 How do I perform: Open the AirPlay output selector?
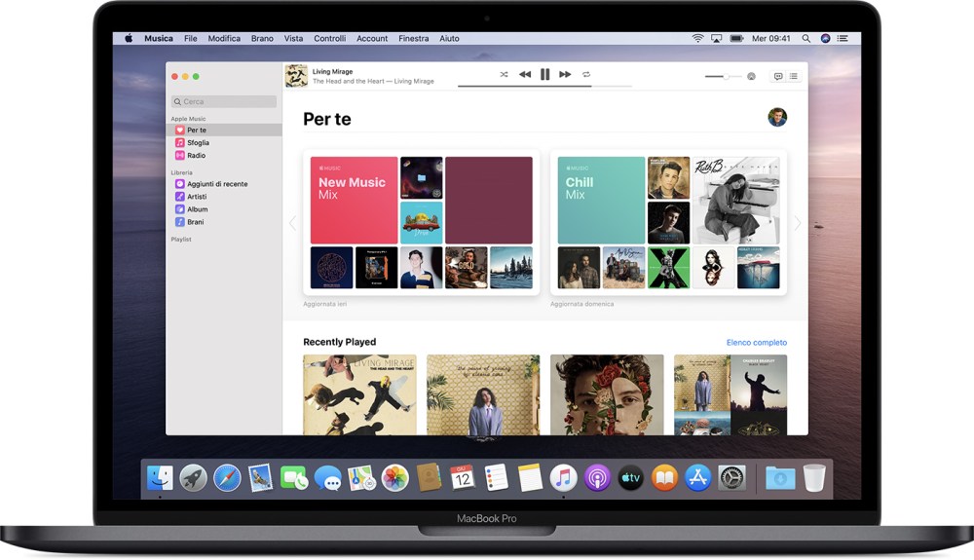point(751,76)
